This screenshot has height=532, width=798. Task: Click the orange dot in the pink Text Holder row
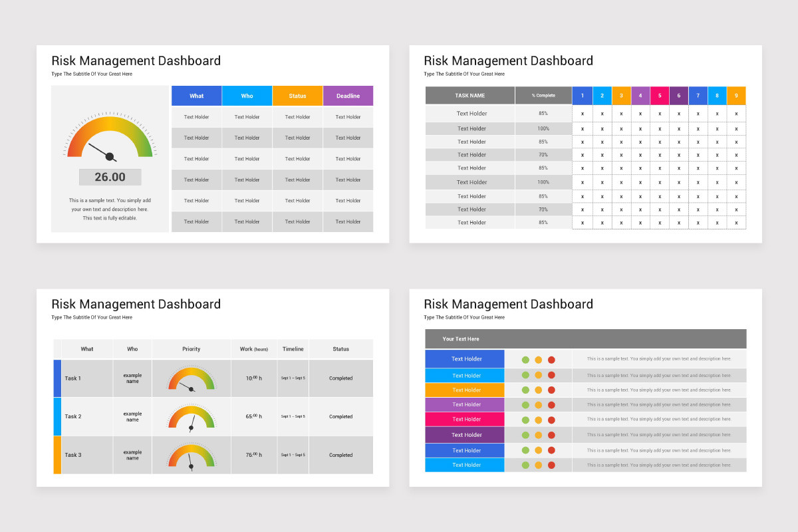click(x=539, y=420)
